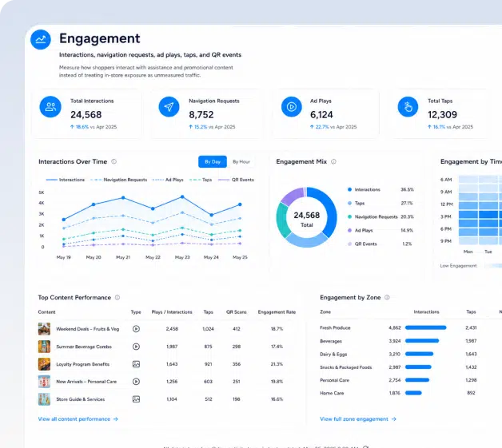Select the Personal Care zone row
The image size is (502, 448).
pos(398,380)
